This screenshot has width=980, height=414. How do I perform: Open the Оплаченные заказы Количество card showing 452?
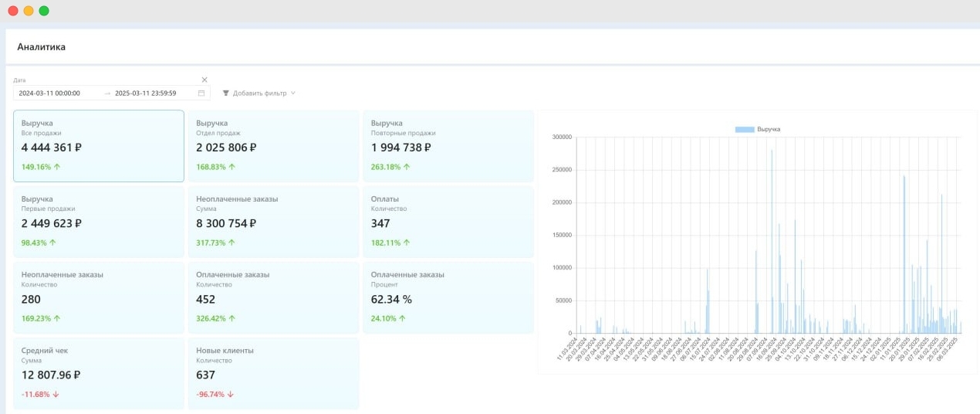click(273, 297)
